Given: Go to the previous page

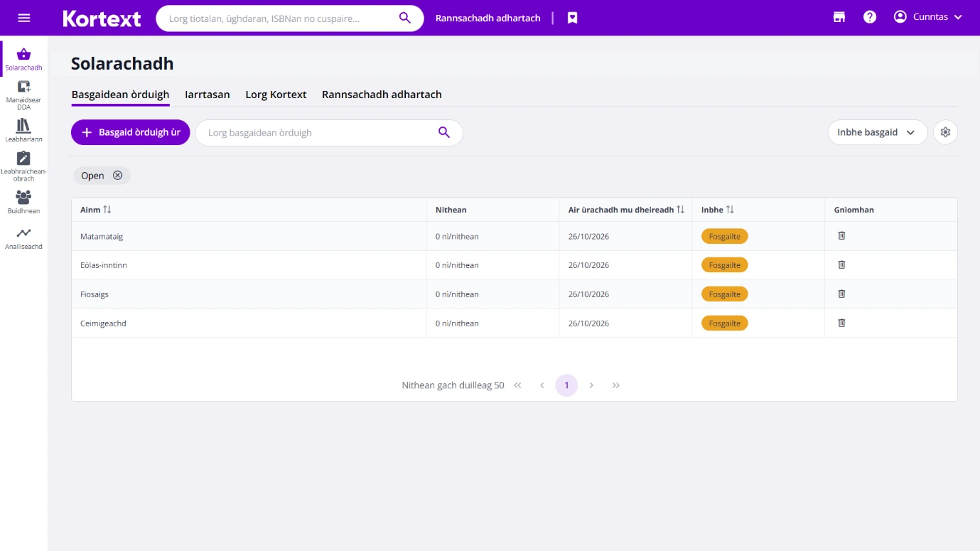Looking at the screenshot, I should coord(542,385).
